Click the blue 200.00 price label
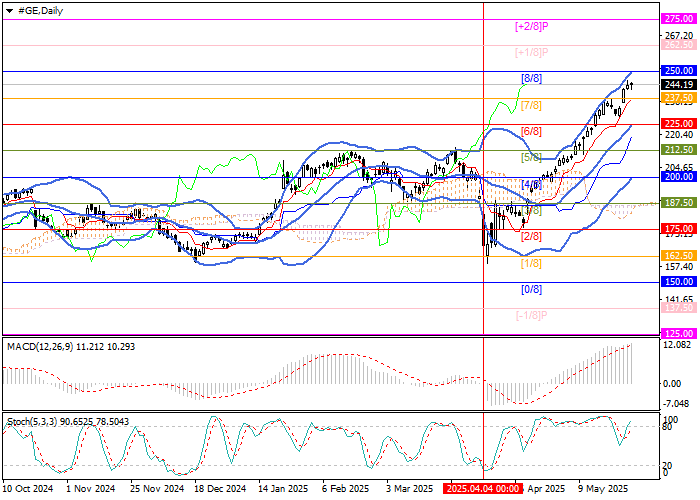 [x=678, y=176]
